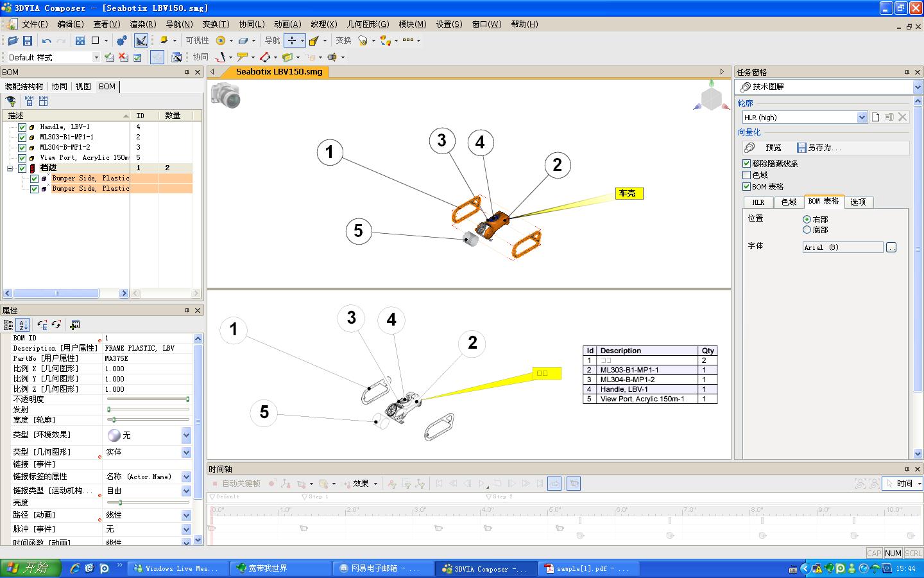Click the Undo arrow icon
924x578 pixels.
click(x=47, y=40)
